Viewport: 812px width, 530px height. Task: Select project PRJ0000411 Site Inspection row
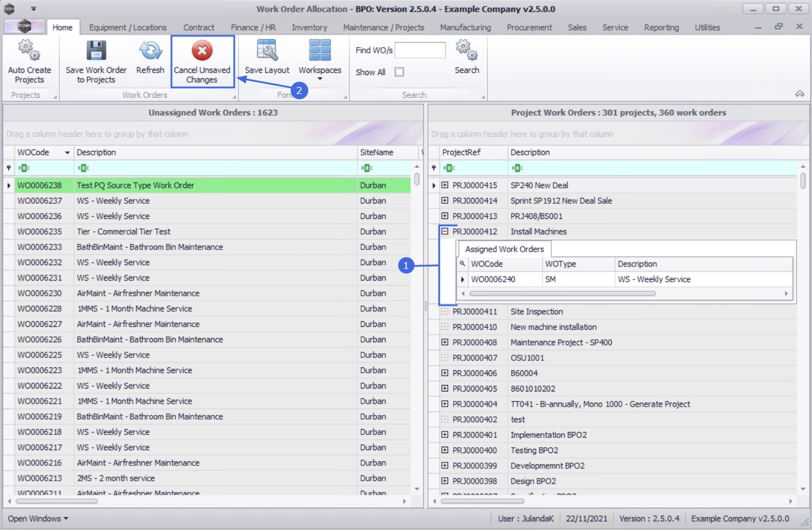click(x=618, y=312)
